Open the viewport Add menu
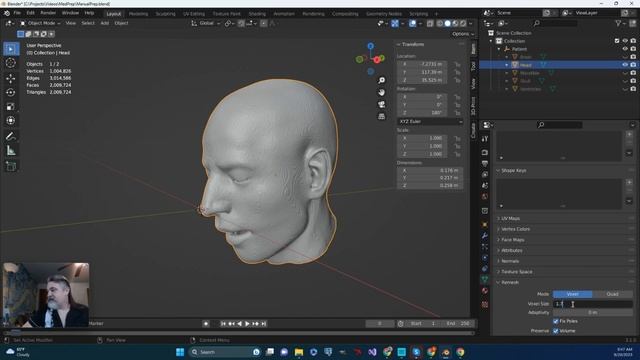 point(104,23)
